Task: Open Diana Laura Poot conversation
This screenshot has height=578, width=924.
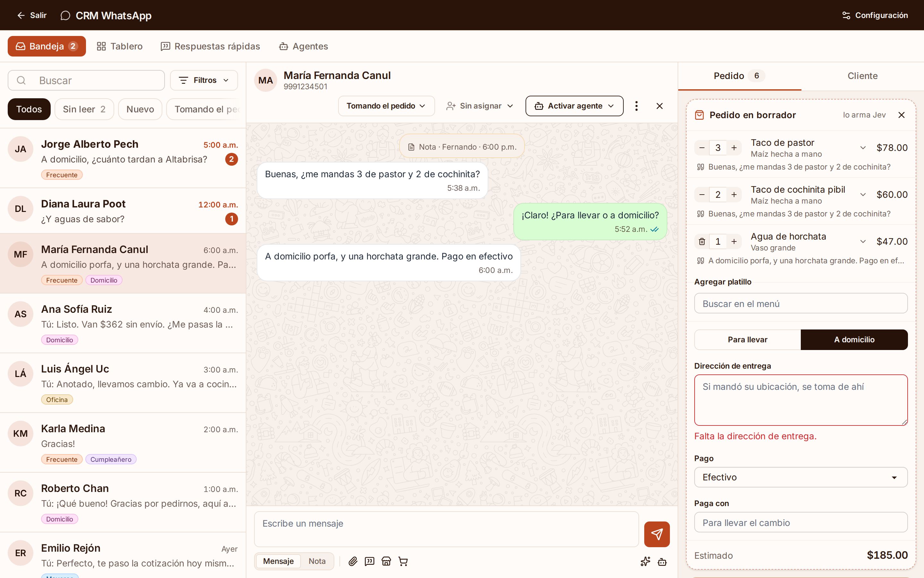Action: click(x=123, y=211)
